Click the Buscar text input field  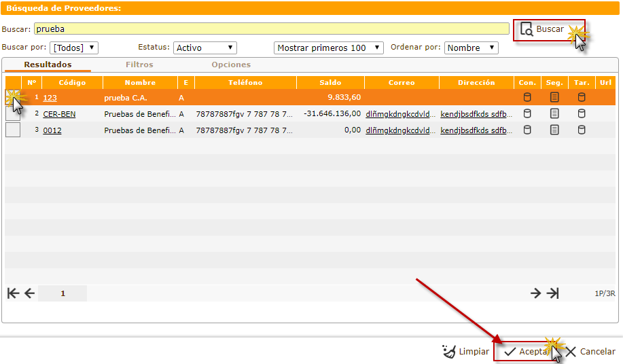coord(271,29)
